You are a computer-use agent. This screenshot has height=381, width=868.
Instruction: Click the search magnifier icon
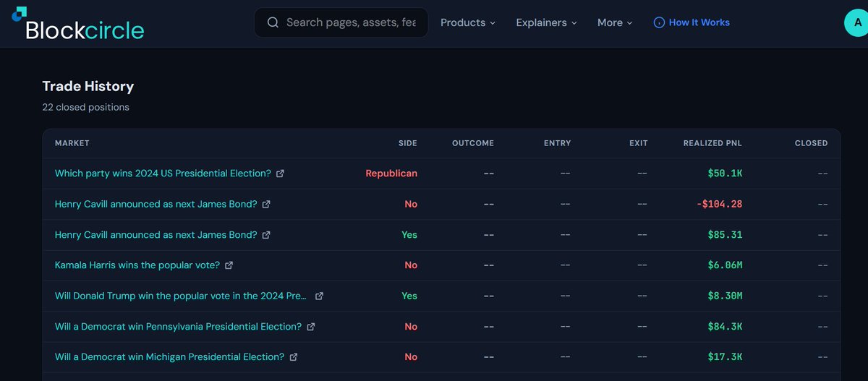273,22
